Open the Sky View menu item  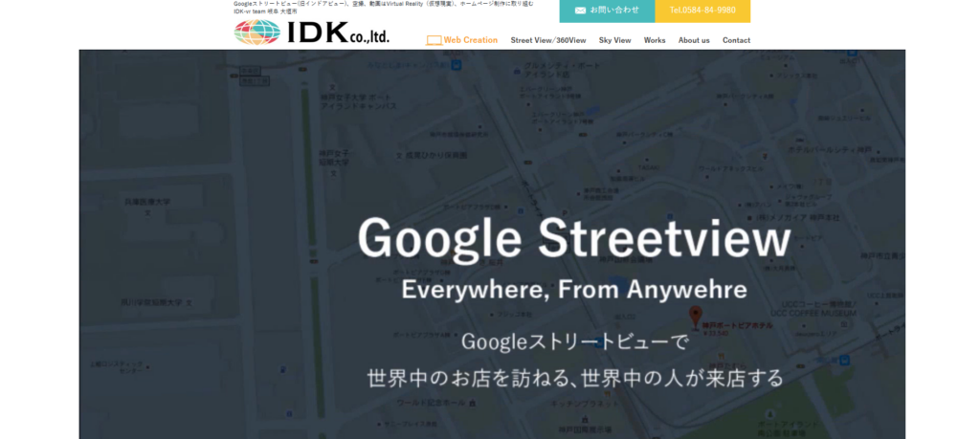click(x=614, y=40)
